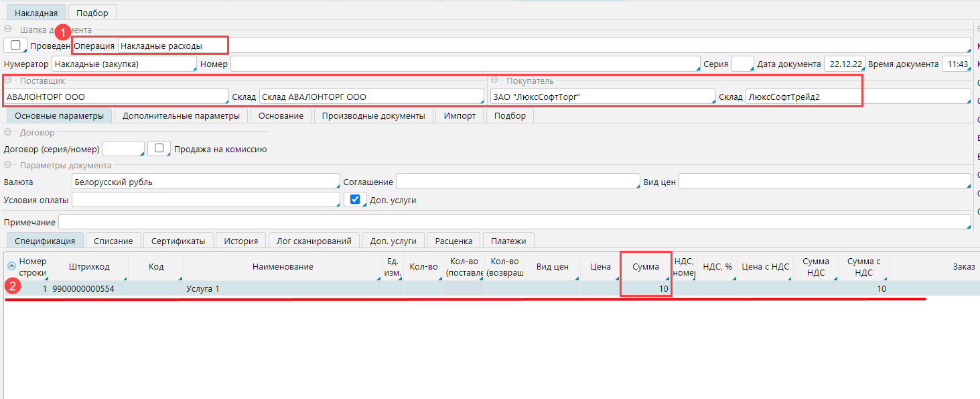Click the Примечание text field
980x399 pixels.
click(x=514, y=222)
